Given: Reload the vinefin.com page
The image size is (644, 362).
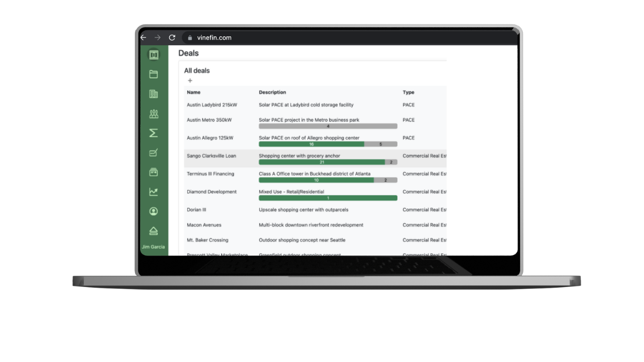Looking at the screenshot, I should pos(172,38).
